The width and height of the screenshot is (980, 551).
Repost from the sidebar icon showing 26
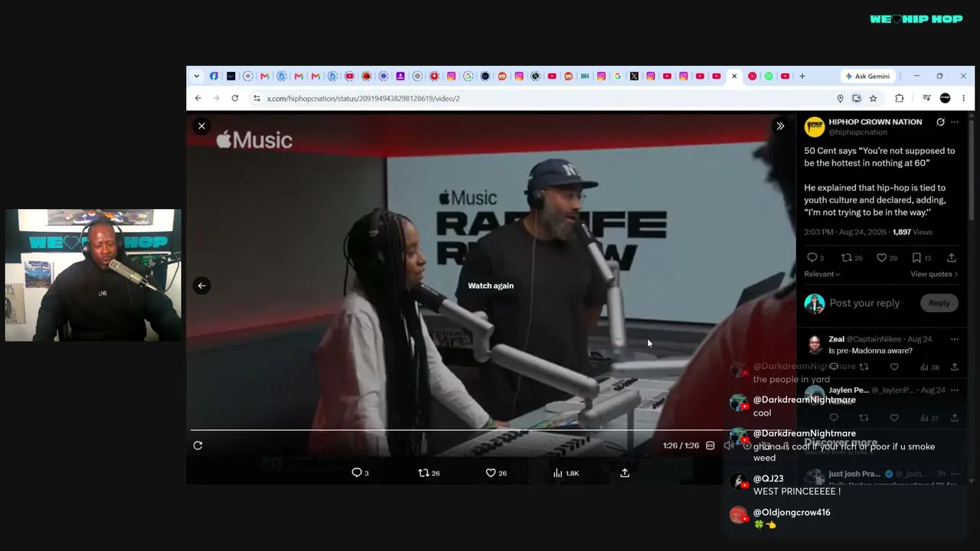click(x=851, y=258)
